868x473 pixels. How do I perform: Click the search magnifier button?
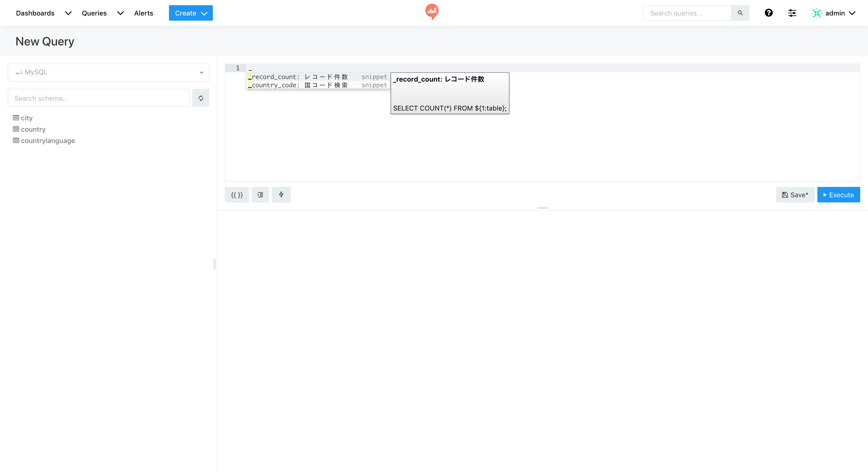740,13
